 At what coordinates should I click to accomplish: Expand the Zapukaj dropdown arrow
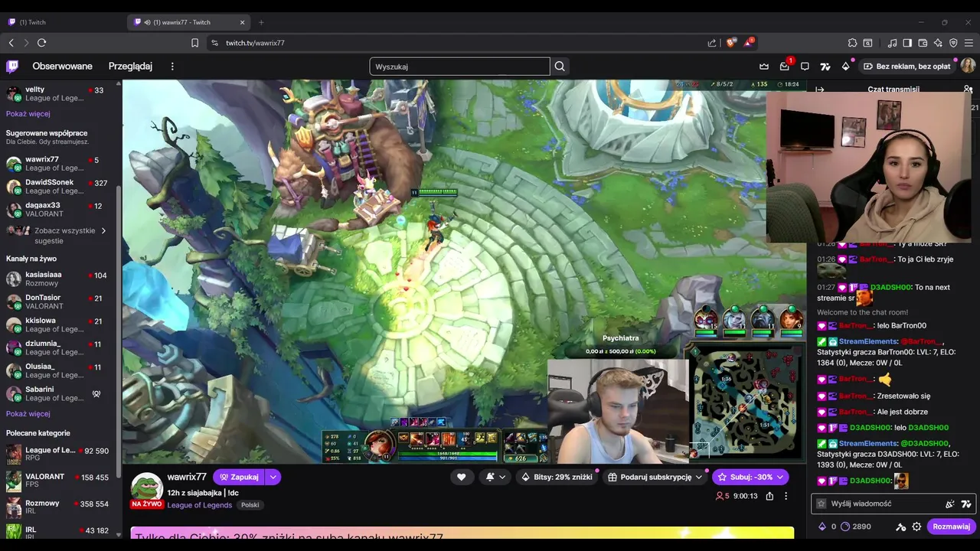click(x=273, y=477)
